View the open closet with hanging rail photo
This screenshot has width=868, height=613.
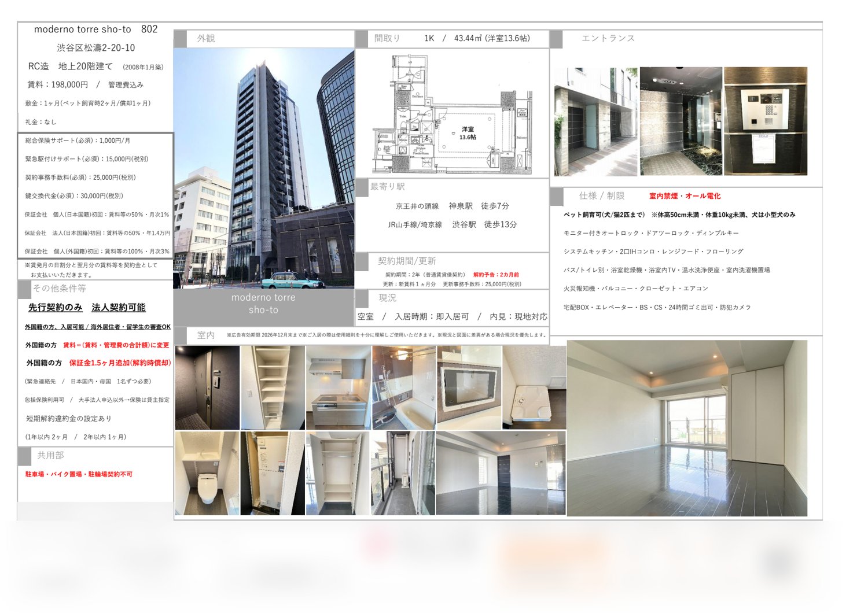click(x=338, y=473)
